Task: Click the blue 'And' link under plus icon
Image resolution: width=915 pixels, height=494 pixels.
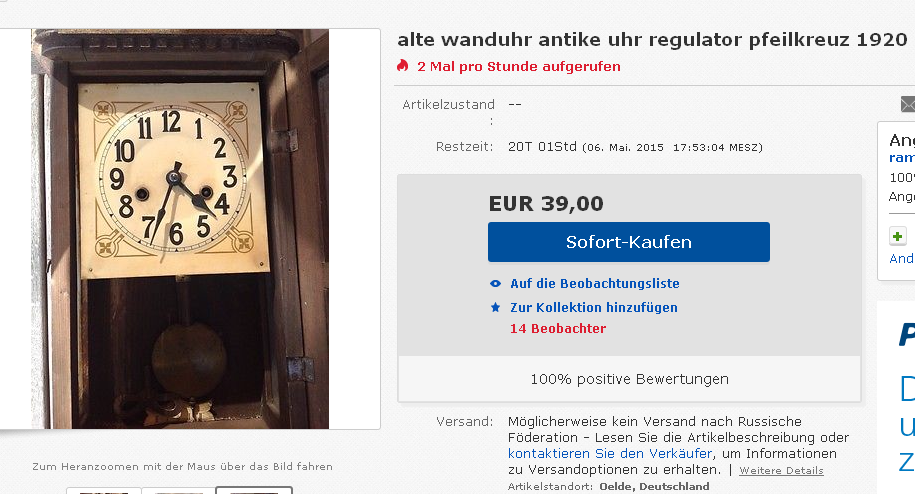Action: click(902, 258)
